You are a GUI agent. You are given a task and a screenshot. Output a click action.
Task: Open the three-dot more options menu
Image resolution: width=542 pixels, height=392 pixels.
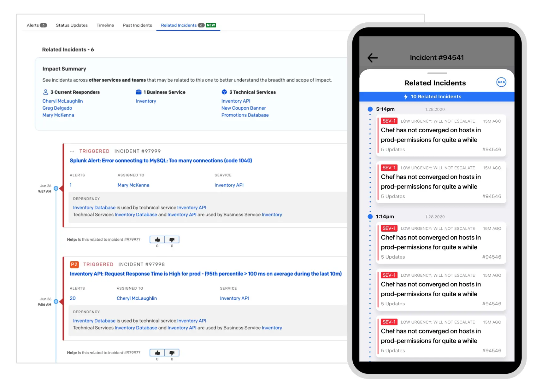pyautogui.click(x=501, y=82)
